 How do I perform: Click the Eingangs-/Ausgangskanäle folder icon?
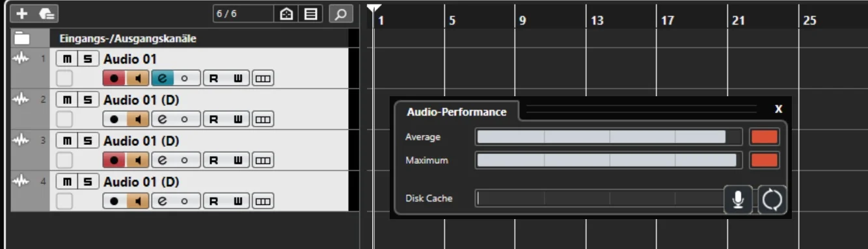coord(22,38)
